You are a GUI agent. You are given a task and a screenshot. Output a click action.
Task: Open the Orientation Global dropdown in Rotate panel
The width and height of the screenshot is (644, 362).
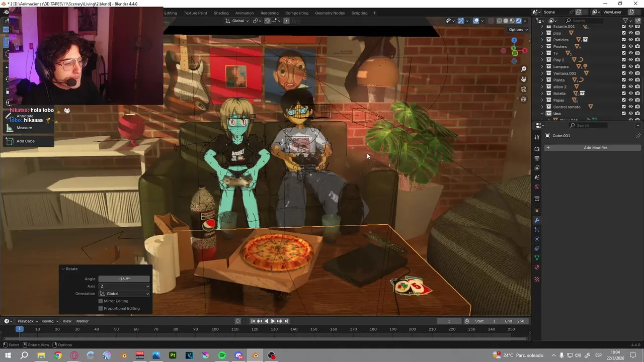click(x=124, y=294)
